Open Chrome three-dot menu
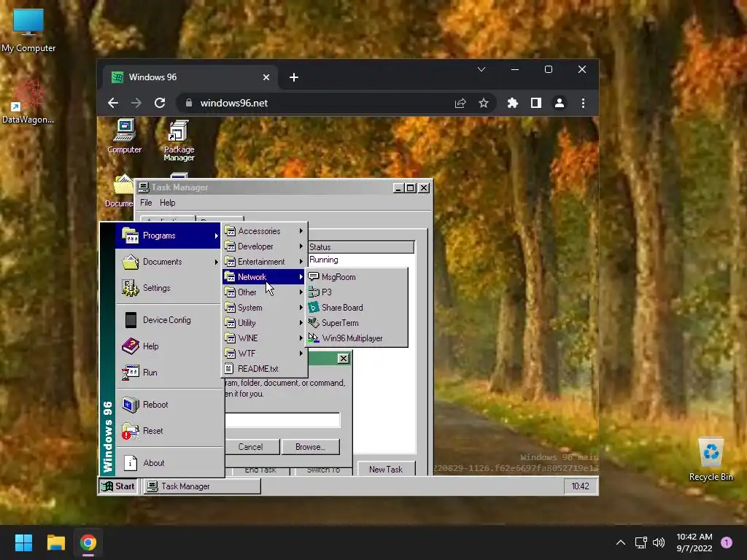This screenshot has width=747, height=560. click(583, 103)
